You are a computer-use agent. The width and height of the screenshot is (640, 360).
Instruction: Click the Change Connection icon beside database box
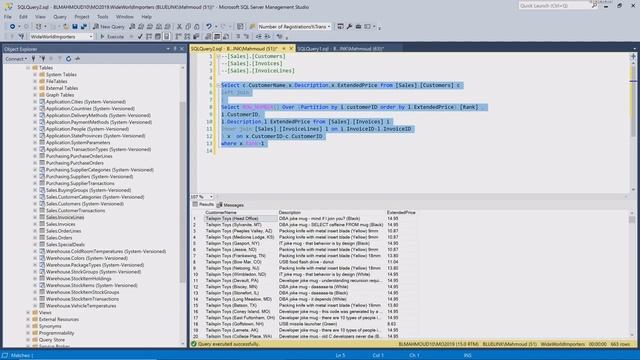coord(21,36)
